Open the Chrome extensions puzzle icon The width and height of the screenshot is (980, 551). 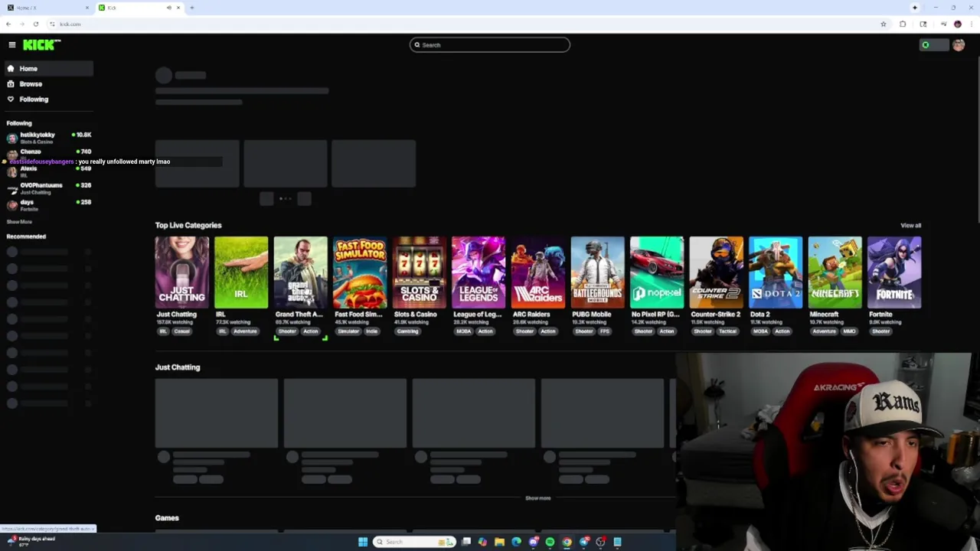pos(903,24)
